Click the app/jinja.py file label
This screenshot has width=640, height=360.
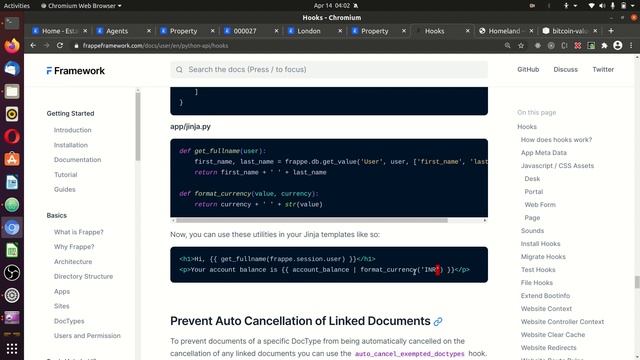pyautogui.click(x=190, y=127)
